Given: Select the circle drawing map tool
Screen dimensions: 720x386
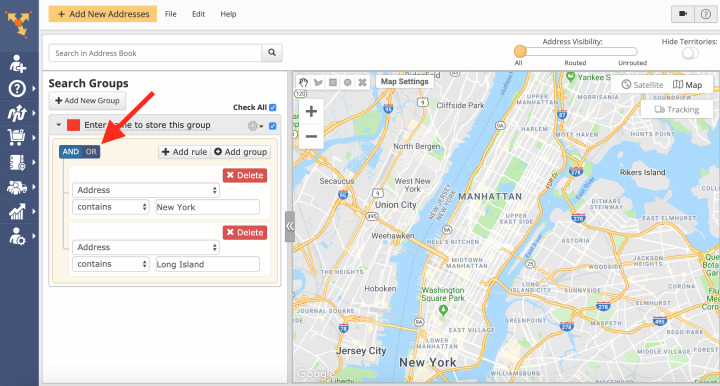Looking at the screenshot, I should pos(348,83).
